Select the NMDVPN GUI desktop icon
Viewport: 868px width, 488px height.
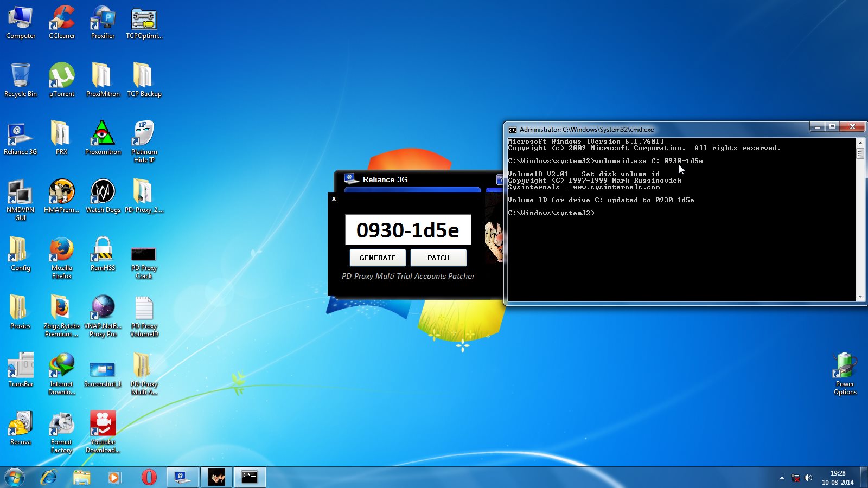21,200
